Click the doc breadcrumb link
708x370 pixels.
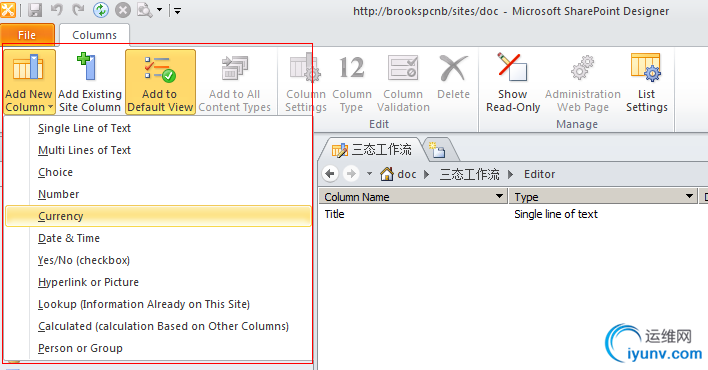[407, 174]
